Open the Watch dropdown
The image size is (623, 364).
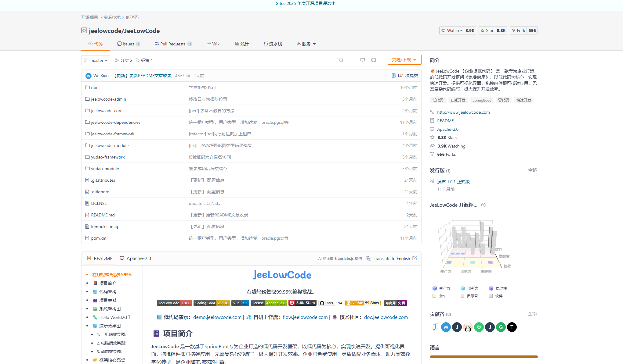tap(451, 30)
